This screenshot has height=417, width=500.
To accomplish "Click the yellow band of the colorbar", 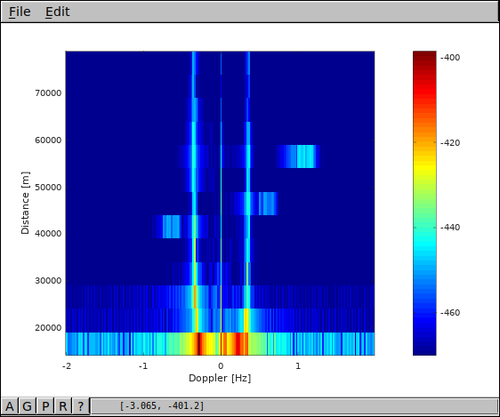I will [x=424, y=167].
